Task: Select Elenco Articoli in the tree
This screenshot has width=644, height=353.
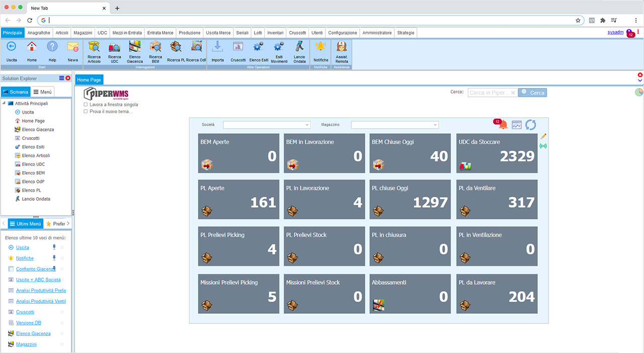Action: point(36,155)
